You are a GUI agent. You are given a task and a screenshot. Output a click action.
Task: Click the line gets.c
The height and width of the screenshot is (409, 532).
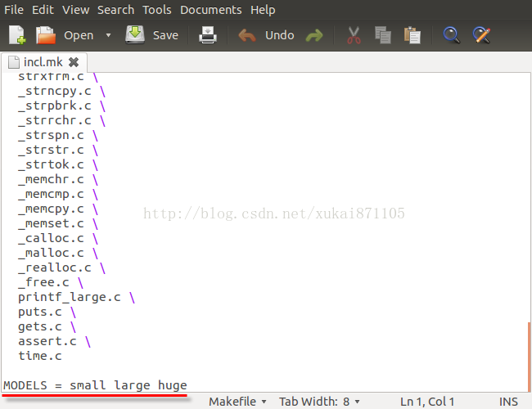coord(47,327)
